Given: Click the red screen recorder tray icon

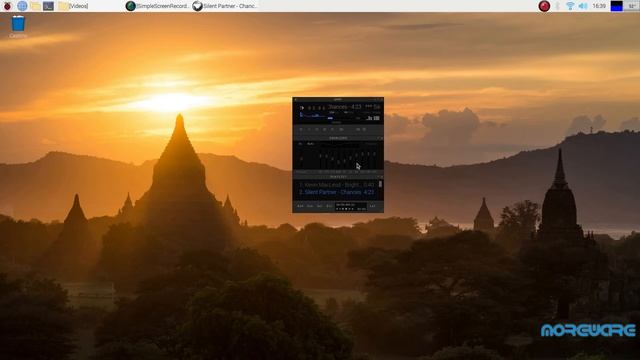Looking at the screenshot, I should pyautogui.click(x=544, y=6).
